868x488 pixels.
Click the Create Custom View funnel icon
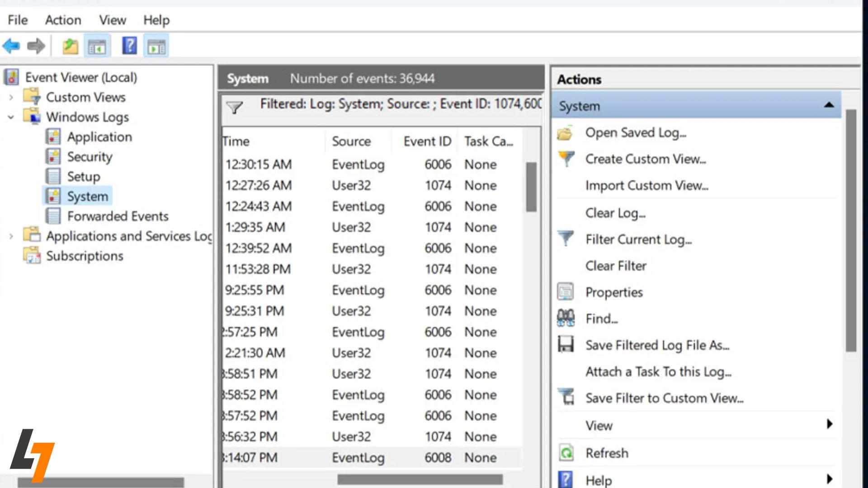pos(566,159)
